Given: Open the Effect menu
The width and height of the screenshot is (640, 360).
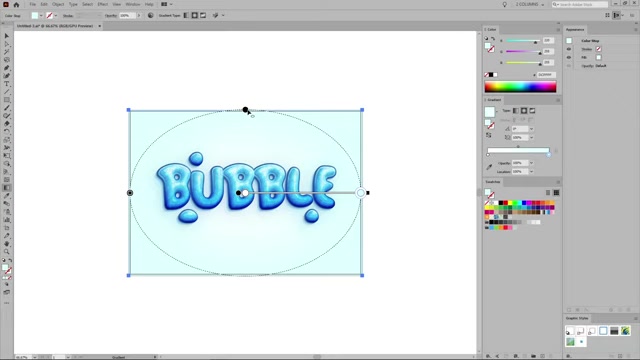Looking at the screenshot, I should coord(102,4).
